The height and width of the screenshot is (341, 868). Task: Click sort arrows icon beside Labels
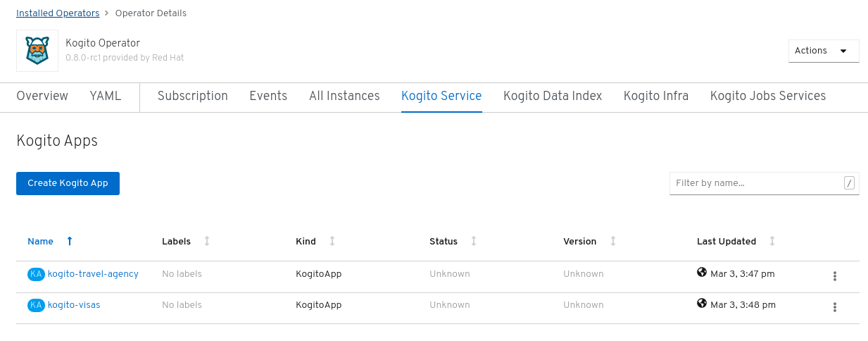tap(207, 241)
